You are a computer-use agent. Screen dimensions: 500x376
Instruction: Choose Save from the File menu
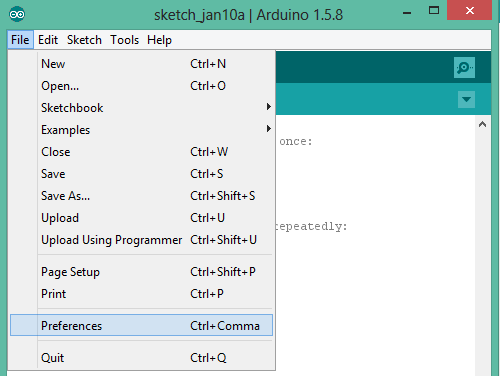(x=141, y=174)
